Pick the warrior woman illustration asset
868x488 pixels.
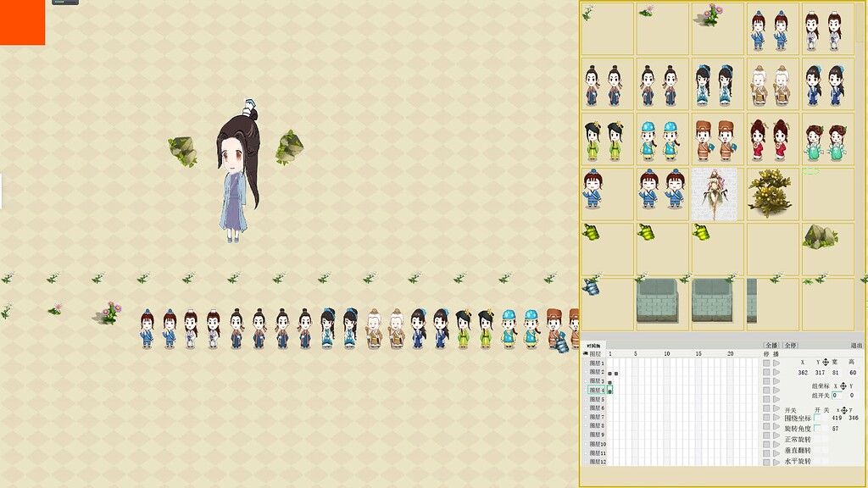pyautogui.click(x=714, y=194)
